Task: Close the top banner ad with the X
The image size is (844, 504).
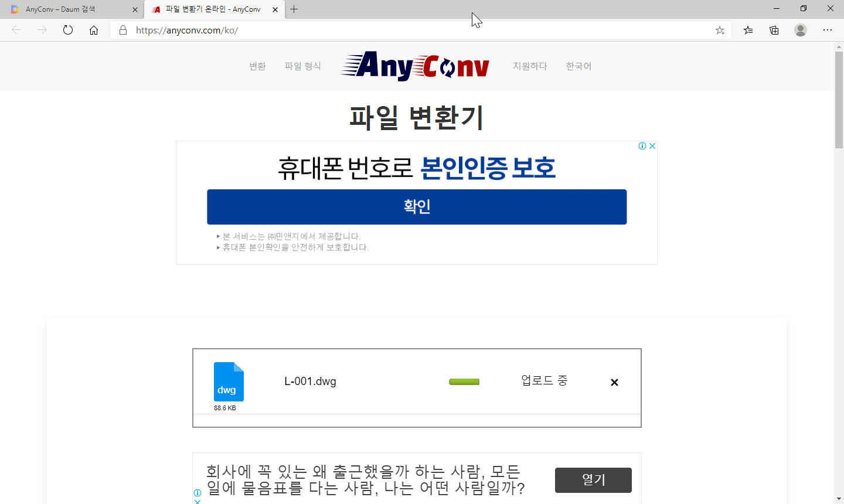Action: click(652, 146)
